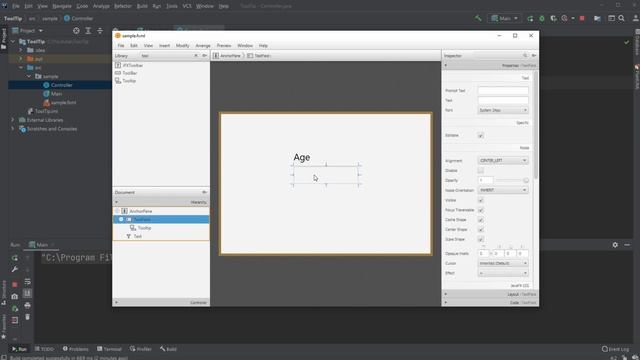Expand the Code section of Inspector
The width and height of the screenshot is (640, 360).
coord(490,303)
